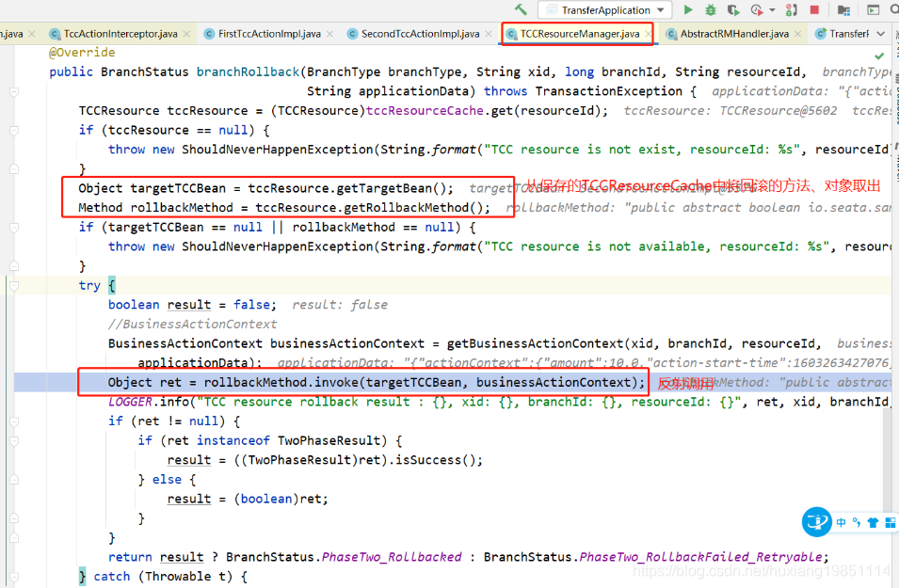
Task: Click 'getBusinessActionContext' method call
Action: click(x=535, y=343)
